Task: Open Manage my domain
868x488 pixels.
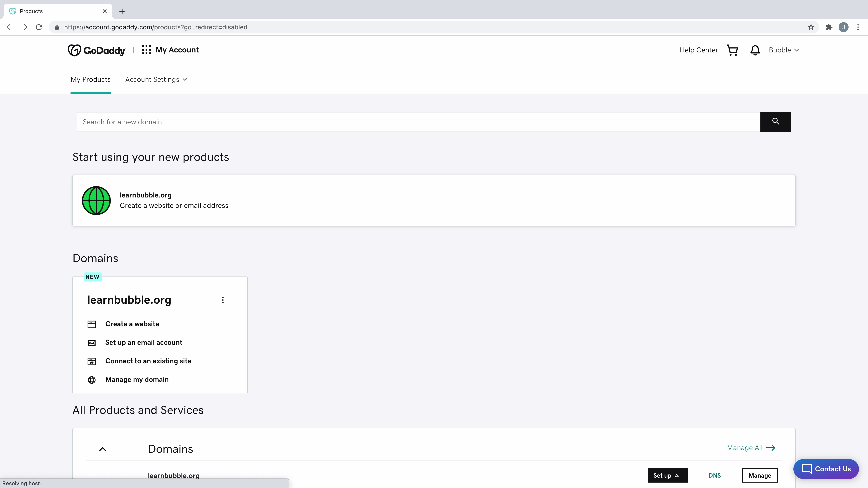Action: pos(137,379)
